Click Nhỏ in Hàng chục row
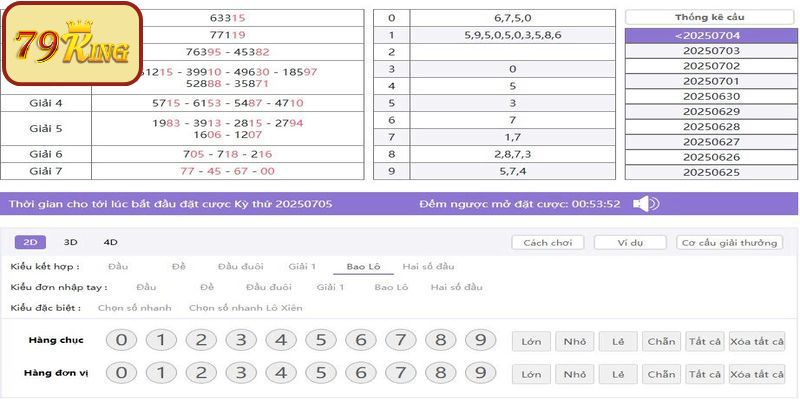This screenshot has height=400, width=800. point(574,341)
